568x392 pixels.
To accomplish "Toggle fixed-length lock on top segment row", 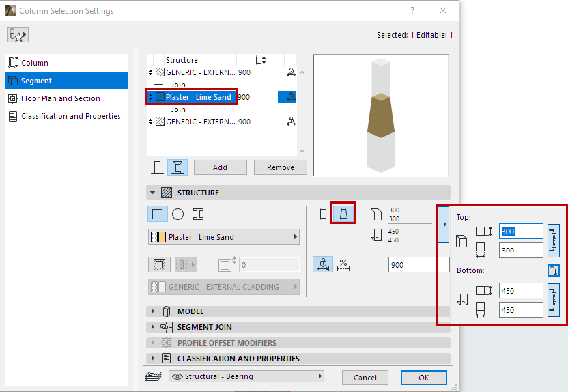I will coord(291,72).
